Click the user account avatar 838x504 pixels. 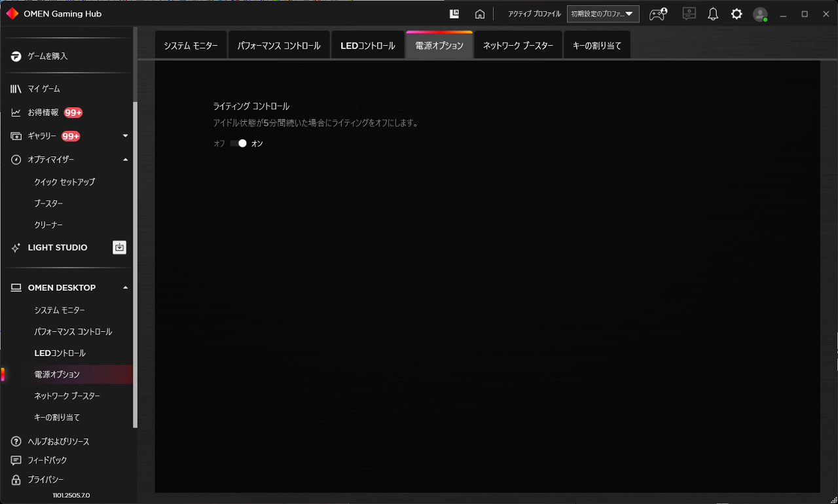tap(760, 14)
